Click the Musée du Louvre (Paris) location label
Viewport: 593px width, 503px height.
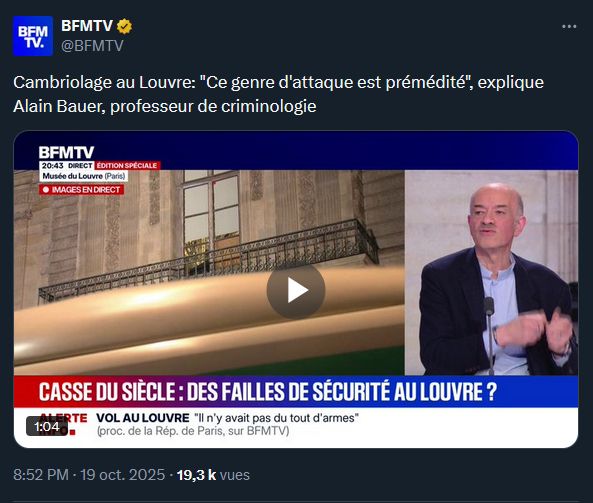point(84,176)
